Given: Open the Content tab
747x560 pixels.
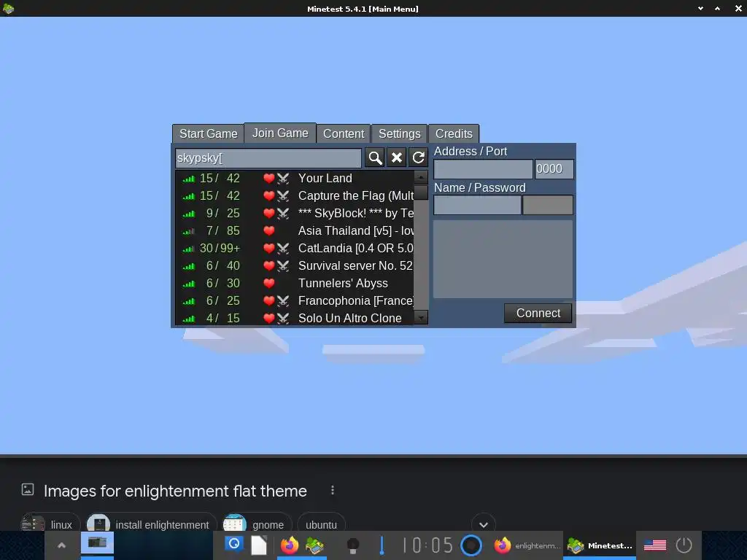Looking at the screenshot, I should (x=344, y=134).
